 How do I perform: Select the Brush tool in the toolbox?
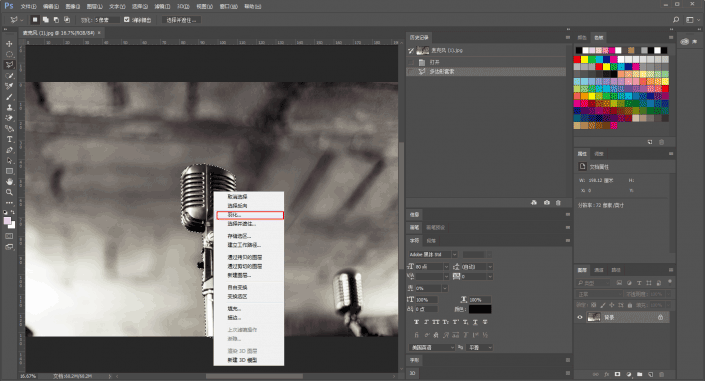coord(9,97)
